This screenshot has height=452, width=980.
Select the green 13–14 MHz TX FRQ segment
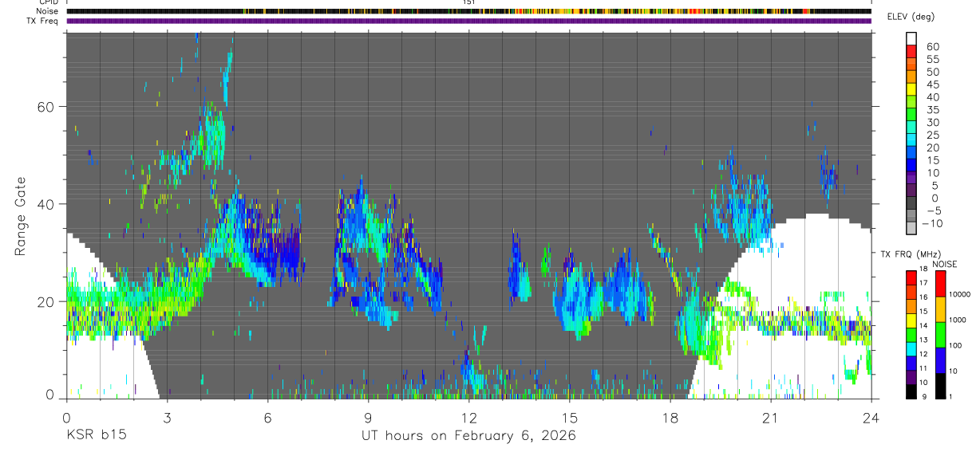point(911,335)
